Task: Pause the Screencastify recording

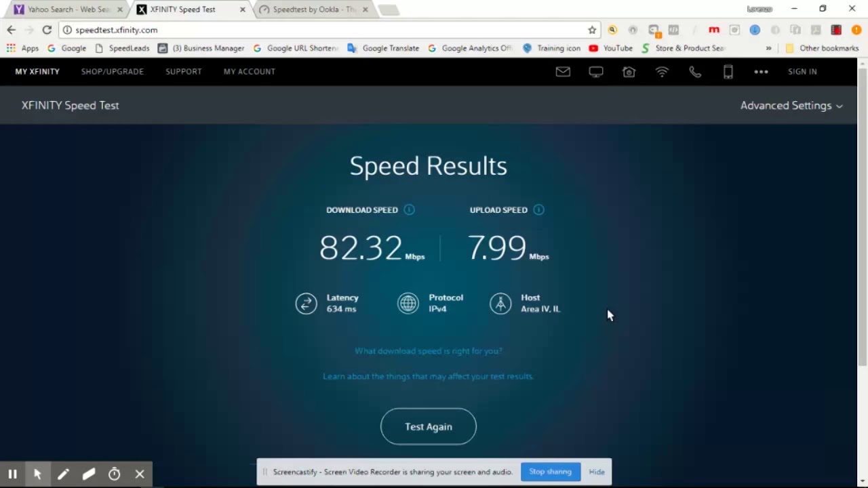Action: (x=12, y=474)
